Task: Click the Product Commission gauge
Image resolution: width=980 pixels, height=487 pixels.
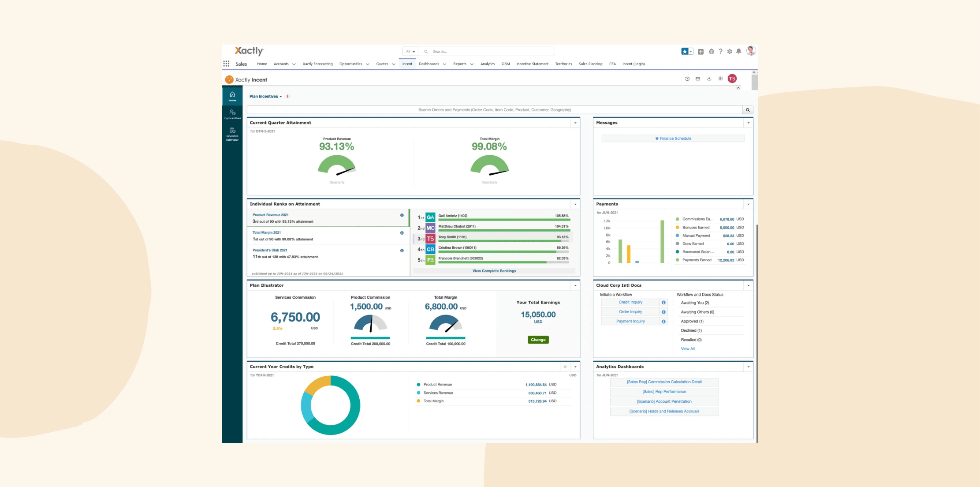Action: pos(371,323)
